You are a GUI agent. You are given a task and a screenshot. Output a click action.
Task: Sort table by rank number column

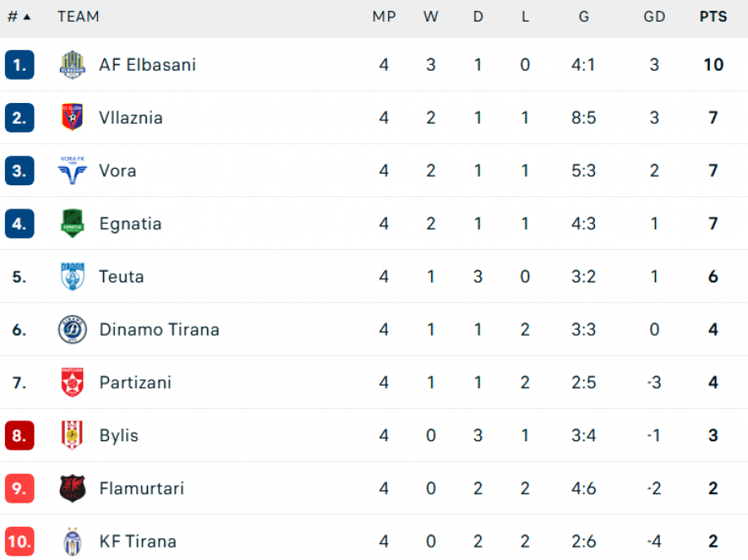click(x=19, y=17)
